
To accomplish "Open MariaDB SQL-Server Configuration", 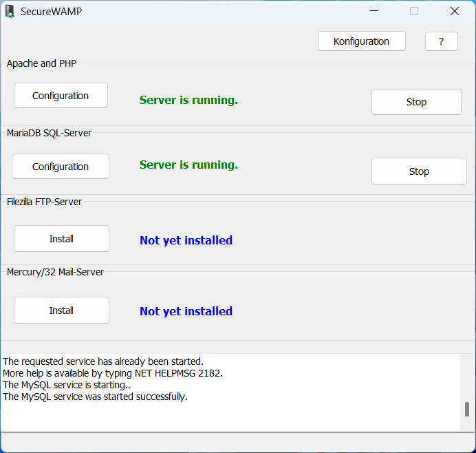I will pyautogui.click(x=61, y=166).
